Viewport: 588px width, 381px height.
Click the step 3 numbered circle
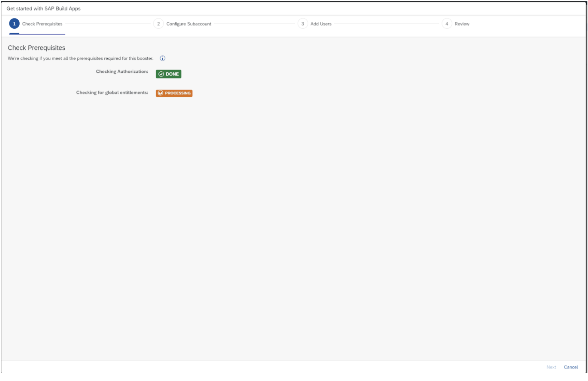click(303, 24)
